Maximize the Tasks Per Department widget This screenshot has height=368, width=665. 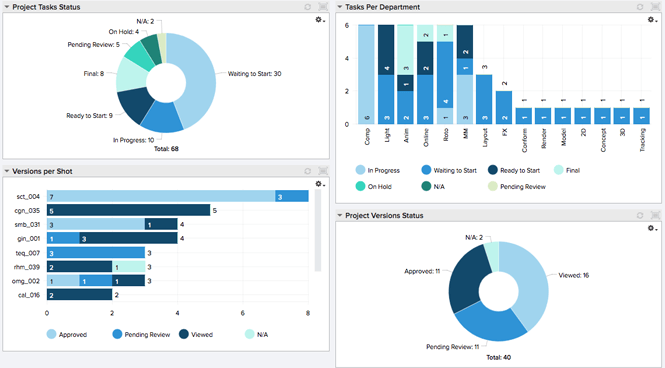point(655,7)
